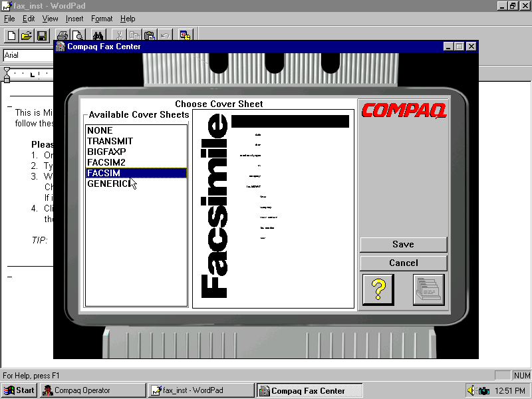The image size is (532, 399).
Task: Open the Edit menu in WordPad
Action: pyautogui.click(x=29, y=19)
